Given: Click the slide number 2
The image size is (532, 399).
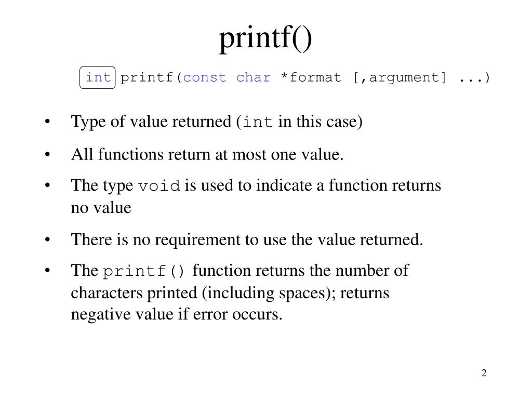Looking at the screenshot, I should (x=484, y=373).
